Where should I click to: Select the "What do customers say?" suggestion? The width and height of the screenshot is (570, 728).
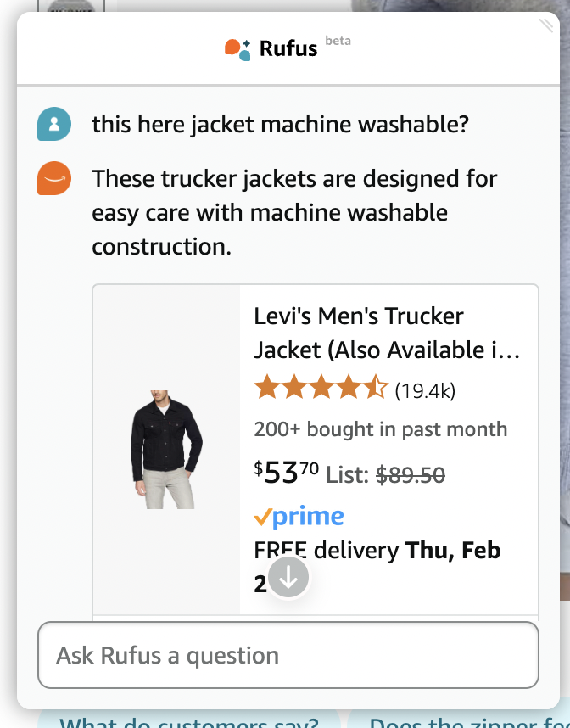188,722
